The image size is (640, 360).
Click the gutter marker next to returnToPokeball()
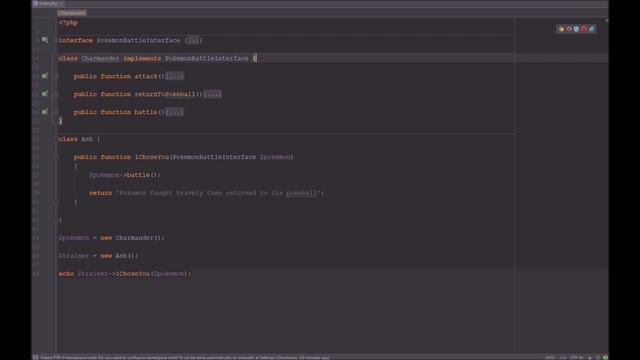pos(44,94)
